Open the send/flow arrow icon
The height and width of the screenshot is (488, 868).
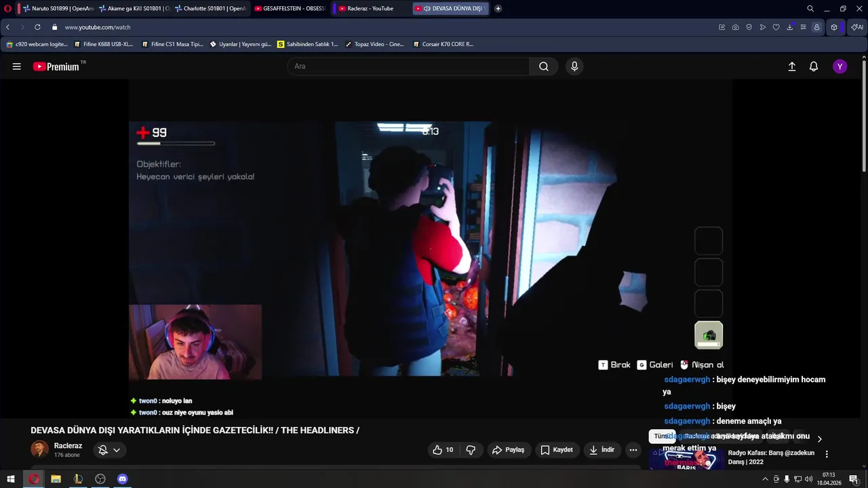[x=763, y=27]
